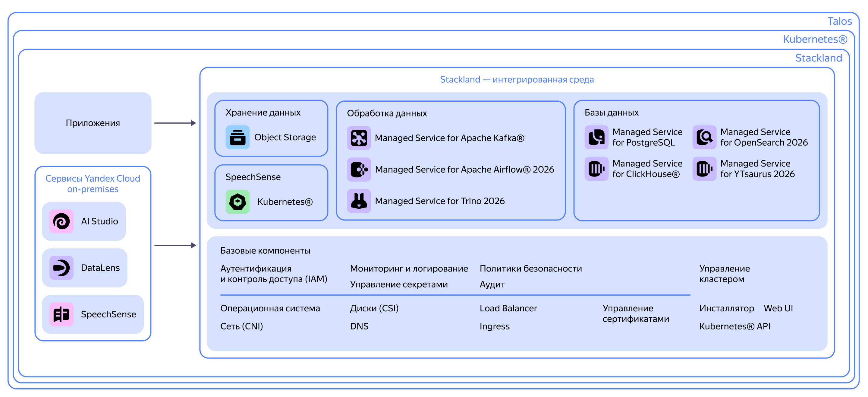Click 'Сервисы Yandex Cloud on-premises' heading
The image size is (868, 397).
pos(93,184)
